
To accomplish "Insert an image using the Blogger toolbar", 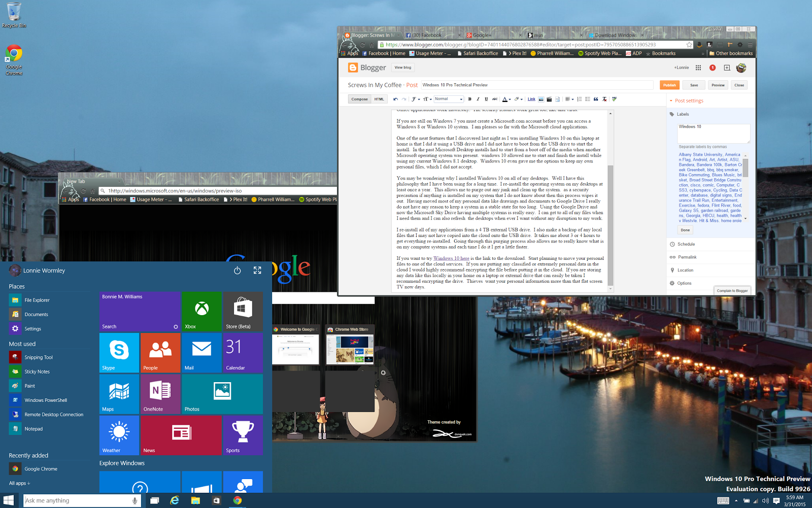I will [541, 99].
